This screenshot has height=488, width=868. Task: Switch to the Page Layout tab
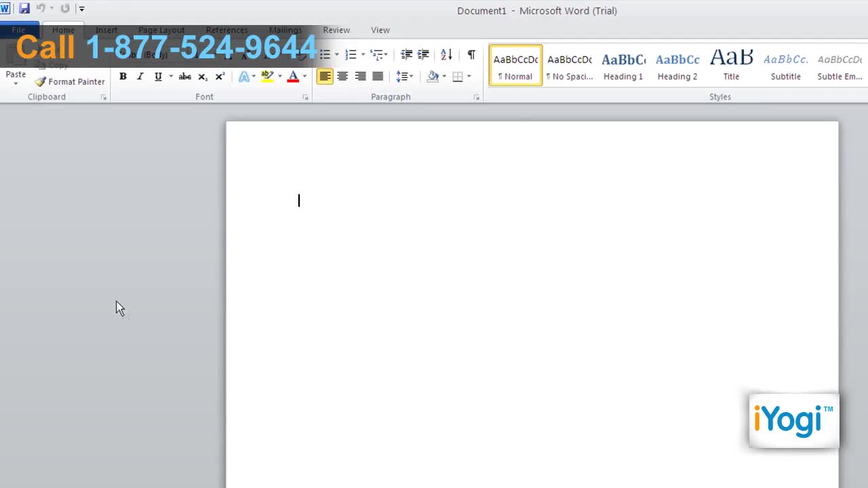click(161, 30)
